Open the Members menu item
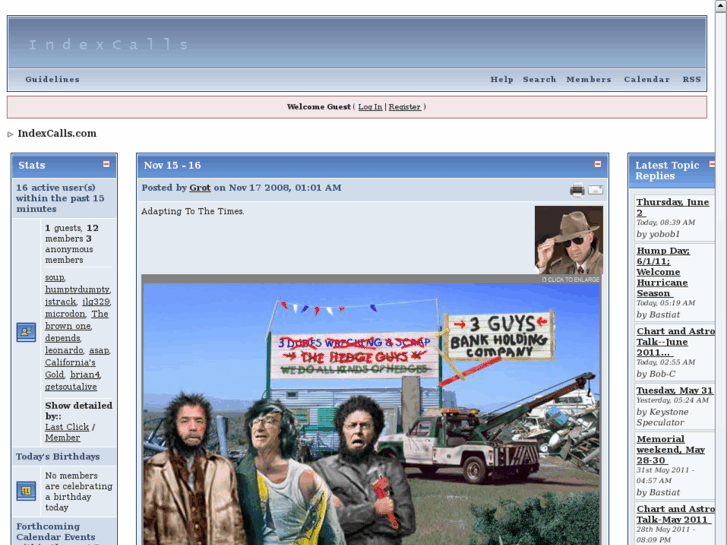Image resolution: width=727 pixels, height=545 pixels. (588, 79)
